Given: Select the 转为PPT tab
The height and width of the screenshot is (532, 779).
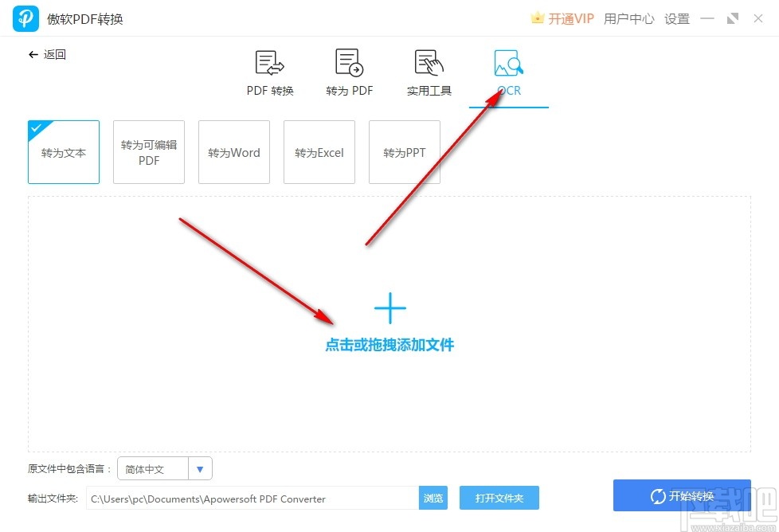Looking at the screenshot, I should pyautogui.click(x=404, y=151).
